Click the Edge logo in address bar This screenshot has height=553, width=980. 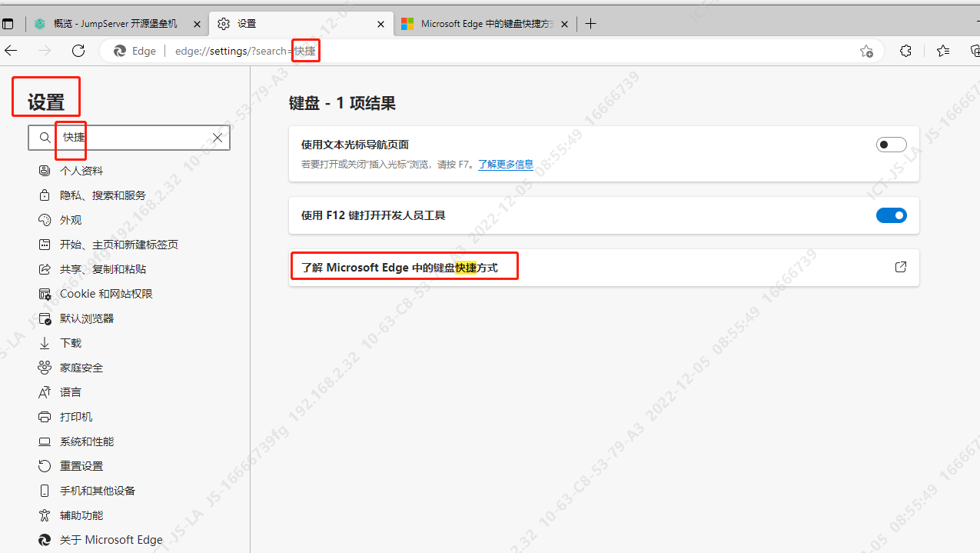pyautogui.click(x=120, y=51)
